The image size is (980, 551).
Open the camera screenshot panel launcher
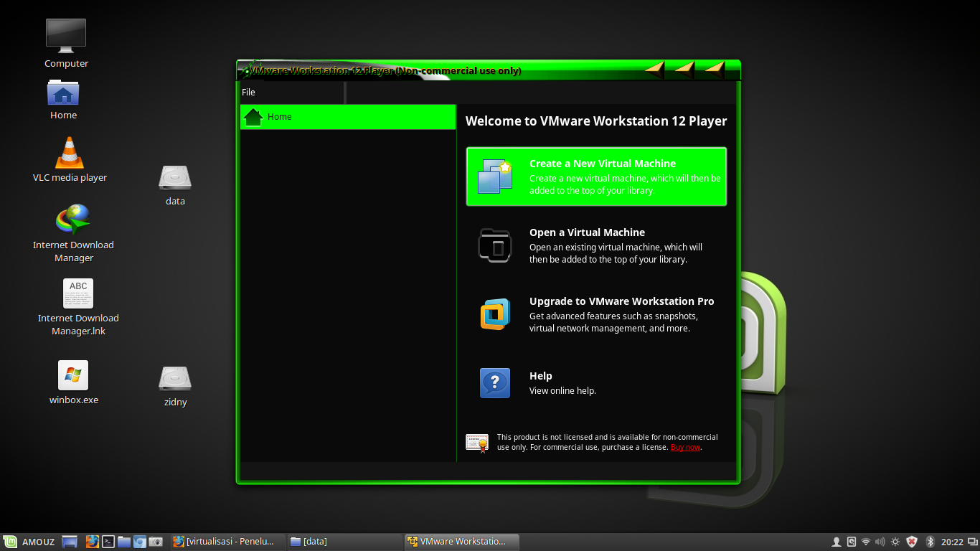click(x=156, y=542)
